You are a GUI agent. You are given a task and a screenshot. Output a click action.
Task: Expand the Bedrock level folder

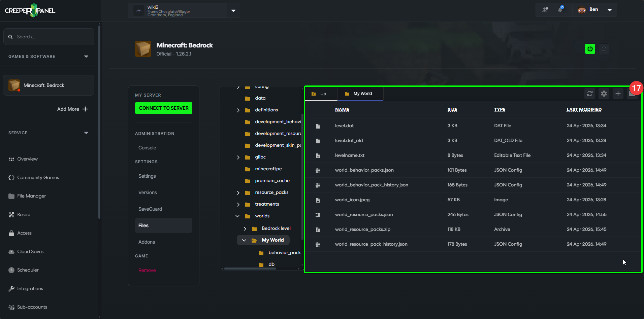pyautogui.click(x=245, y=228)
